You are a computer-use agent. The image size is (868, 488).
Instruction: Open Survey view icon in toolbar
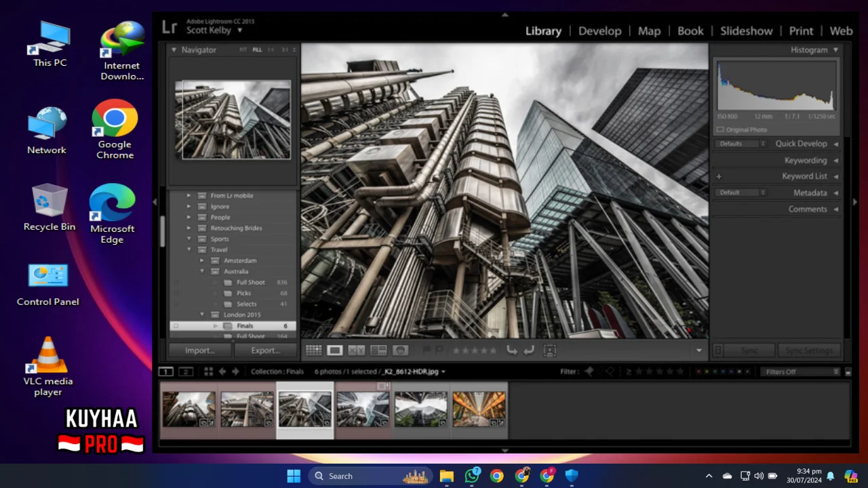(378, 350)
